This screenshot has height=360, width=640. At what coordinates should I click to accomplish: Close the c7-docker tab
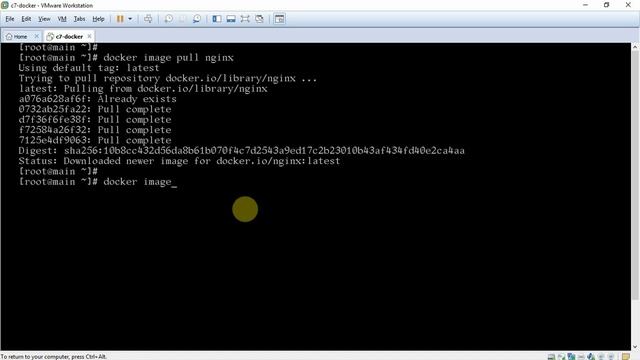click(x=89, y=36)
